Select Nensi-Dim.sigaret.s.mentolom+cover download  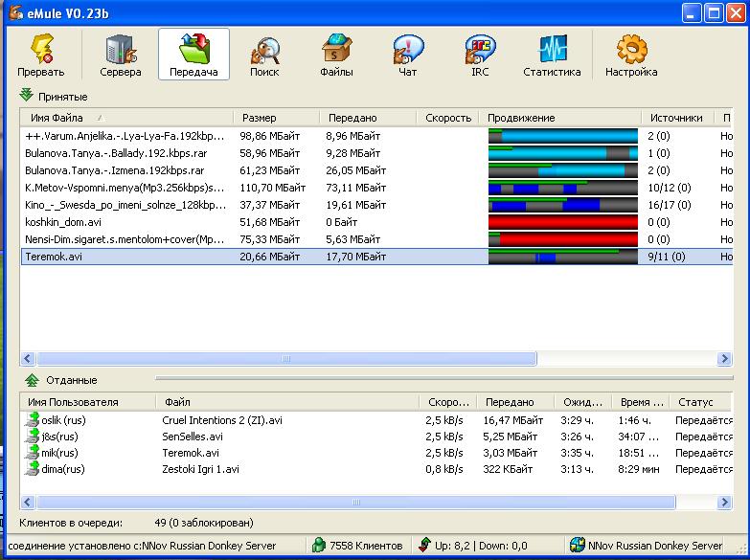point(125,239)
